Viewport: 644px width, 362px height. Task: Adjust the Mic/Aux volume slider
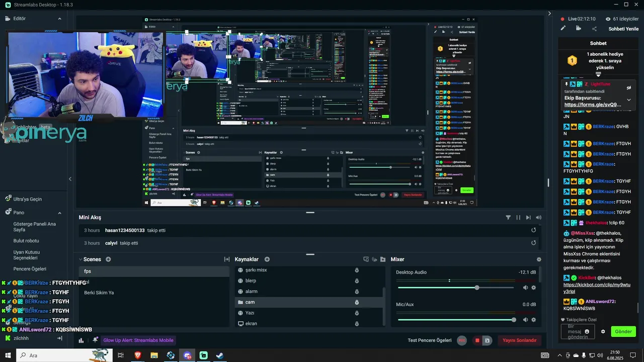coord(456,320)
